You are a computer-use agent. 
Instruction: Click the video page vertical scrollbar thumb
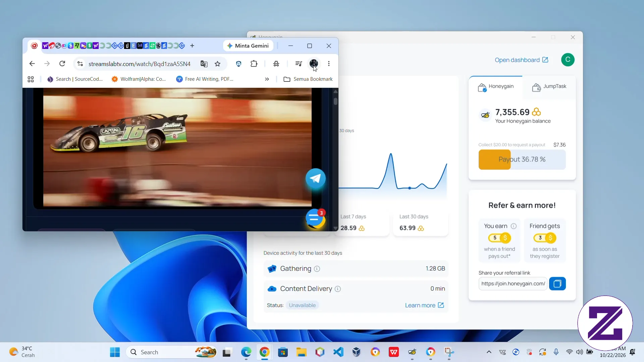[335, 101]
